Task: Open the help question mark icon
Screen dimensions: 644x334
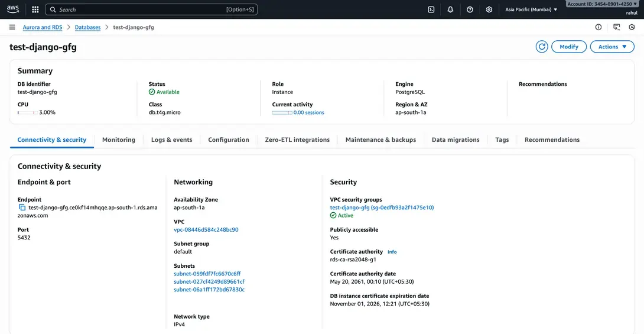Action: pos(470,9)
